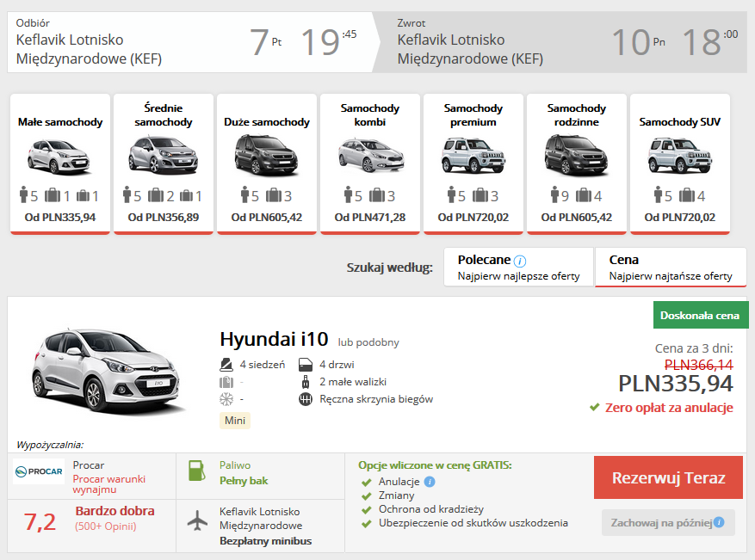Click the Bezpłatny minibus text

(x=265, y=541)
